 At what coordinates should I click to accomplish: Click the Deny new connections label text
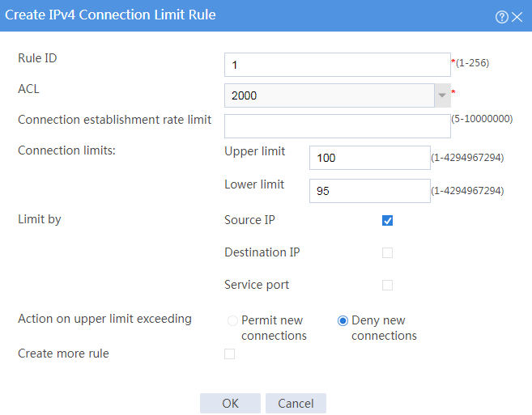[384, 328]
